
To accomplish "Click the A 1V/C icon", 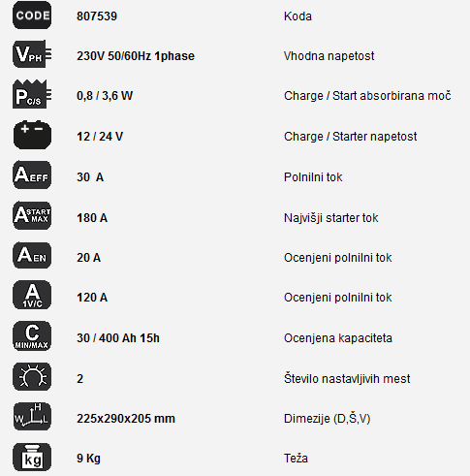I will (32, 295).
